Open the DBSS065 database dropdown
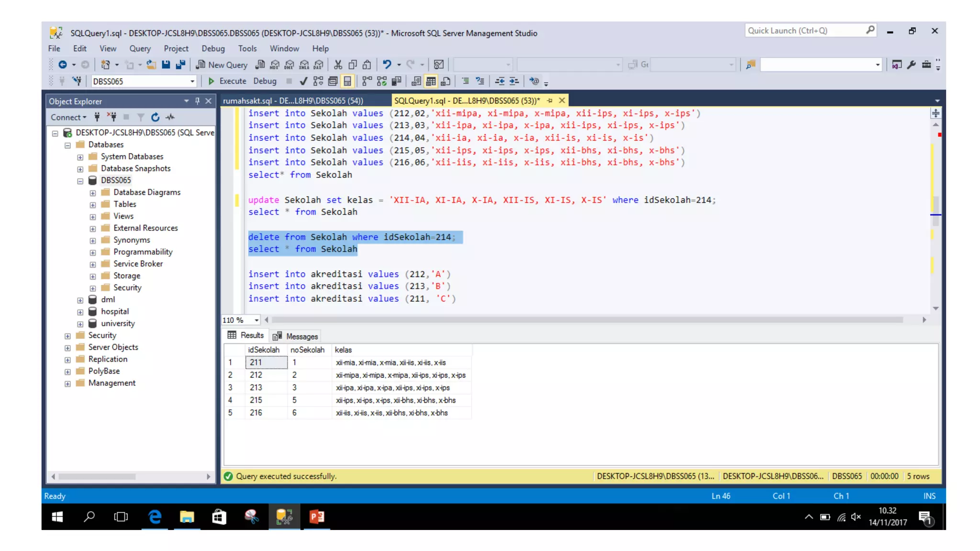This screenshot has height=551, width=980. (x=192, y=81)
